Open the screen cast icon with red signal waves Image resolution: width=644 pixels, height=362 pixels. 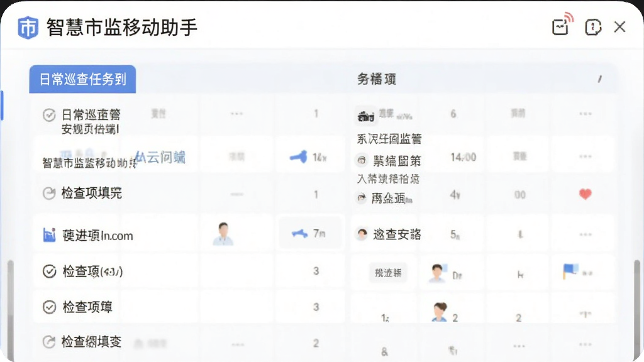(562, 25)
